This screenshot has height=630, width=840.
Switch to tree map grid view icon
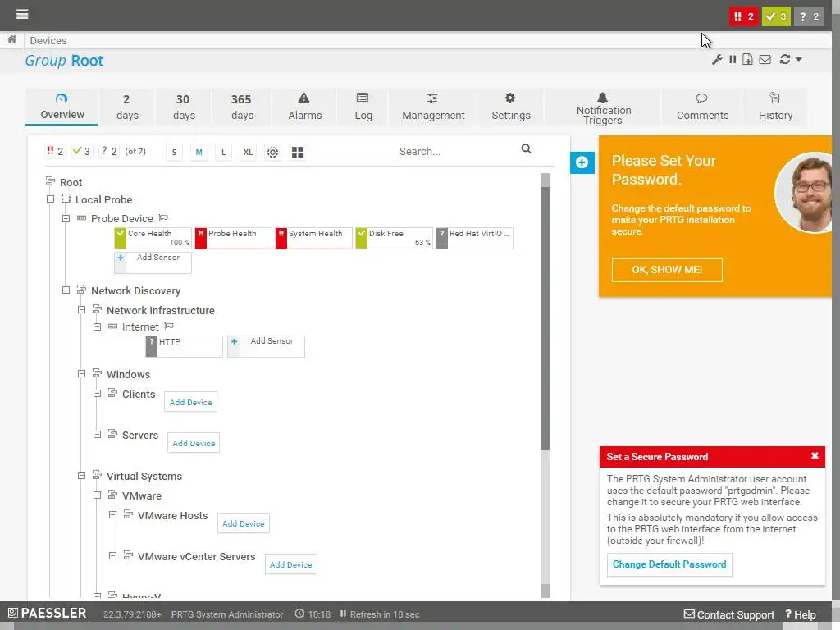pyautogui.click(x=297, y=152)
